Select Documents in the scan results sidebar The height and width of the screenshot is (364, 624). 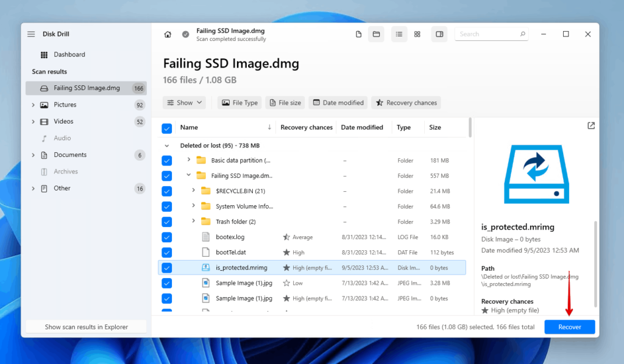(x=70, y=155)
